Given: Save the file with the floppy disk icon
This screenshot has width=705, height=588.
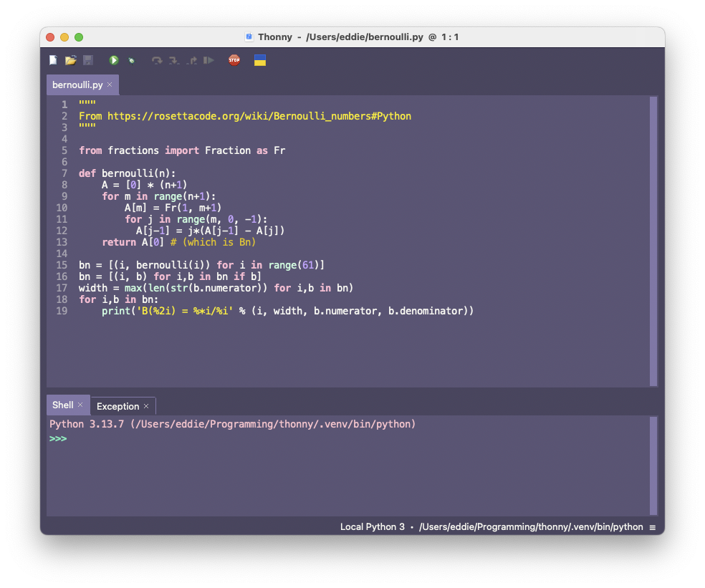Looking at the screenshot, I should point(88,60).
